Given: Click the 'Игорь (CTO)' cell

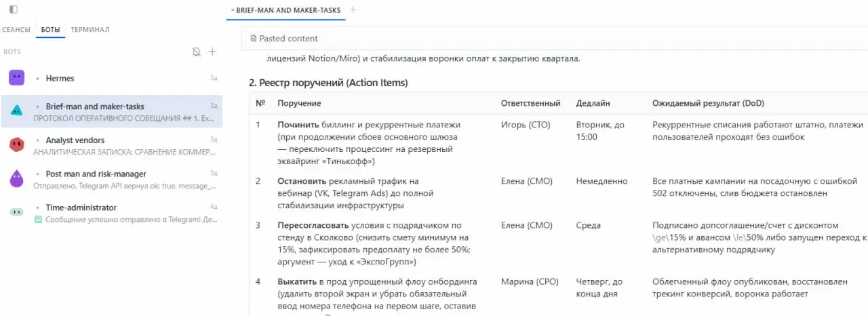Looking at the screenshot, I should coord(526,125).
